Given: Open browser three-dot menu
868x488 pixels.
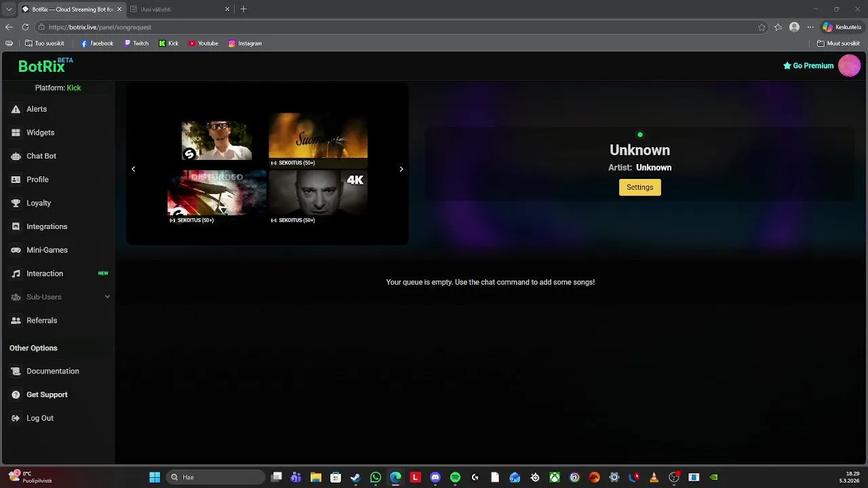Looking at the screenshot, I should 810,27.
